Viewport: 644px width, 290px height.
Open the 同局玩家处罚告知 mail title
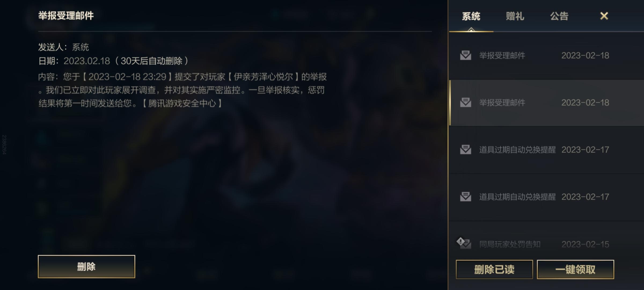click(x=510, y=244)
